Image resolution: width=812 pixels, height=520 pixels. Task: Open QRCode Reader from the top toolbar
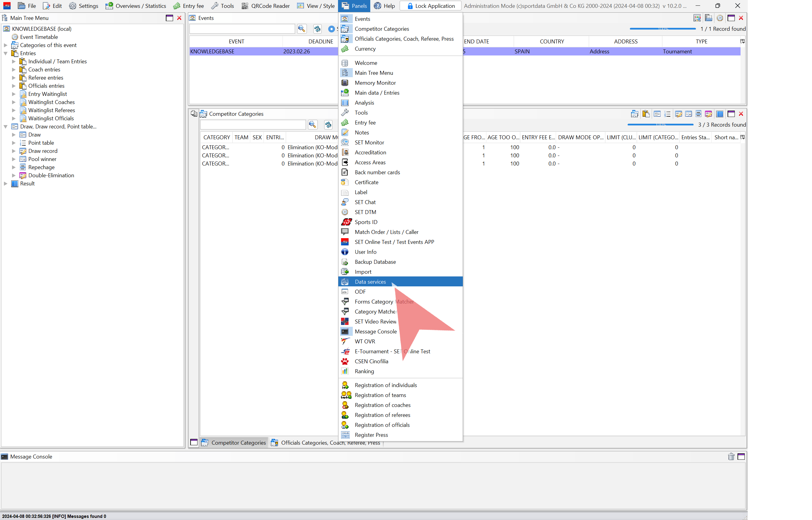tap(265, 6)
